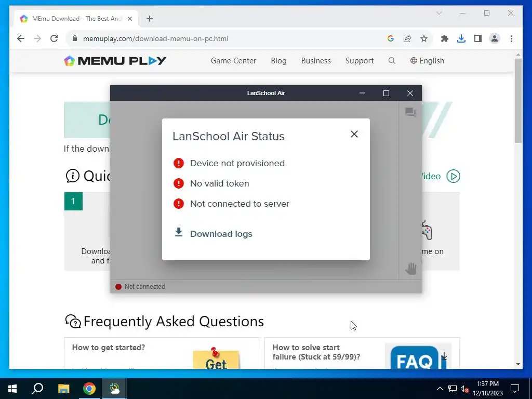Viewport: 532px width, 399px height.
Task: Minimize the LanSchool Air window
Action: pos(362,93)
